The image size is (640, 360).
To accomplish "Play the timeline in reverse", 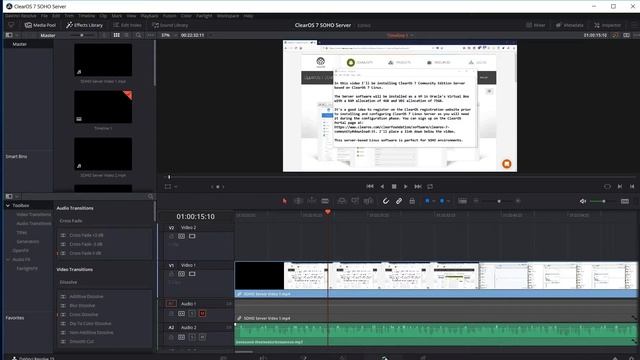I will tap(382, 186).
